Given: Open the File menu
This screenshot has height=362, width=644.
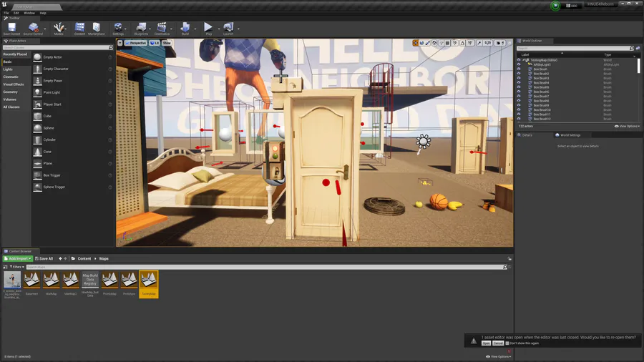Looking at the screenshot, I should click(x=6, y=13).
